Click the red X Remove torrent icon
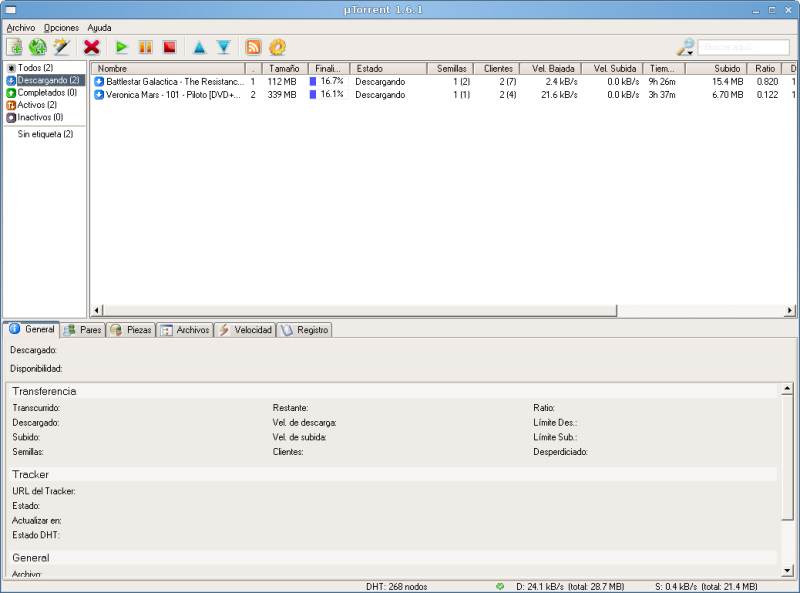This screenshot has width=800, height=593. [x=92, y=47]
